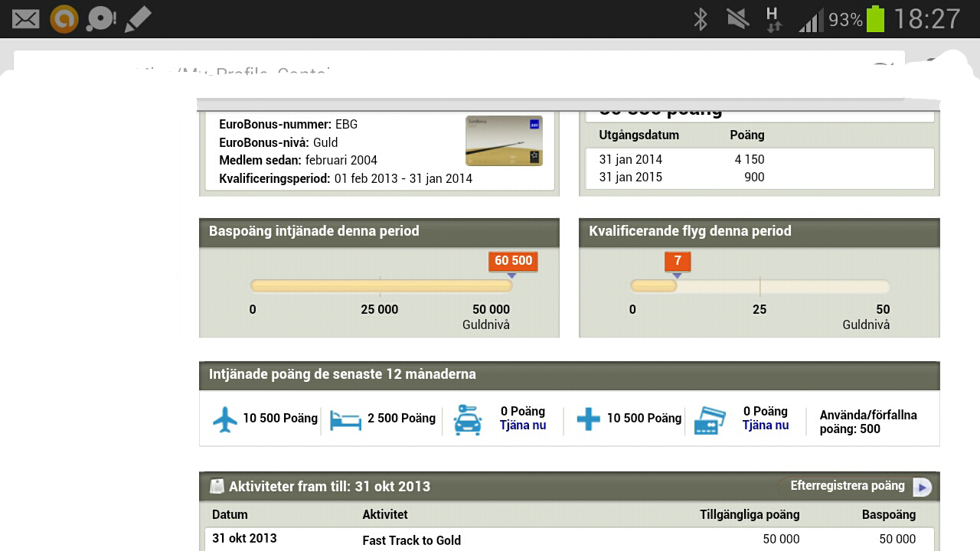Image resolution: width=980 pixels, height=551 pixels.
Task: Tap the email envelope notification icon
Action: pyautogui.click(x=25, y=19)
